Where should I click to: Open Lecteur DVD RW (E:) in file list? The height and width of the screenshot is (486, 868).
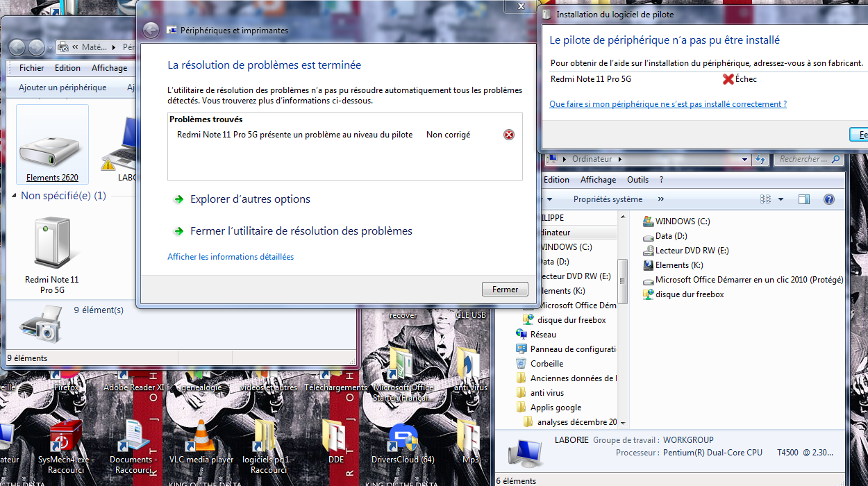pyautogui.click(x=686, y=251)
